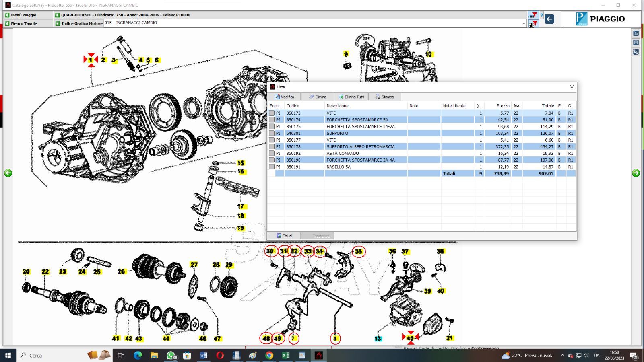Viewport: 644px width, 362px height.
Task: Tick the checkbox for part 850173 VITE
Action: [272, 113]
